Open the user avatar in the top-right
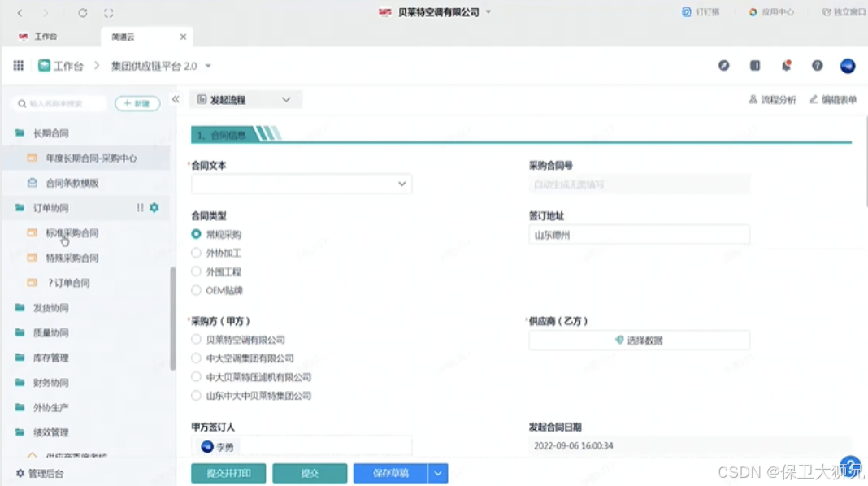This screenshot has width=868, height=486. 848,66
